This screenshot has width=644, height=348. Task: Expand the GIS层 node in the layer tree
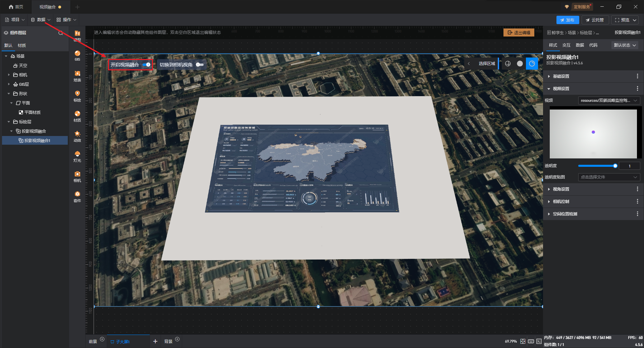(9, 84)
